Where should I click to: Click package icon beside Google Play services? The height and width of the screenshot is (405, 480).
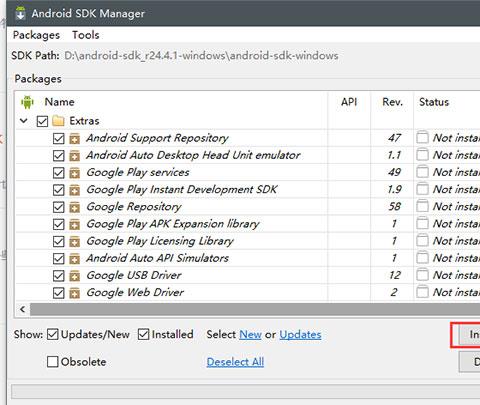75,173
